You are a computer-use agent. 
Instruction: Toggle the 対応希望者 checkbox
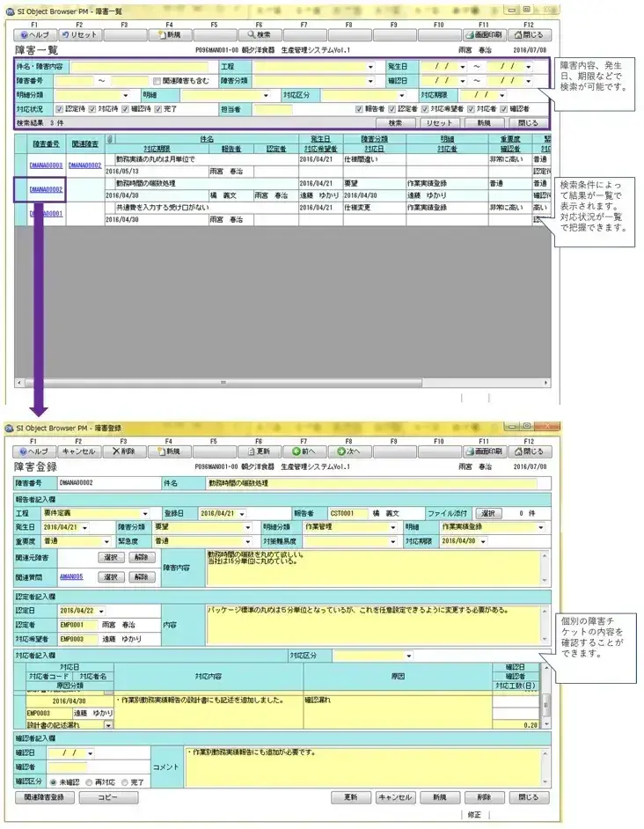point(425,109)
